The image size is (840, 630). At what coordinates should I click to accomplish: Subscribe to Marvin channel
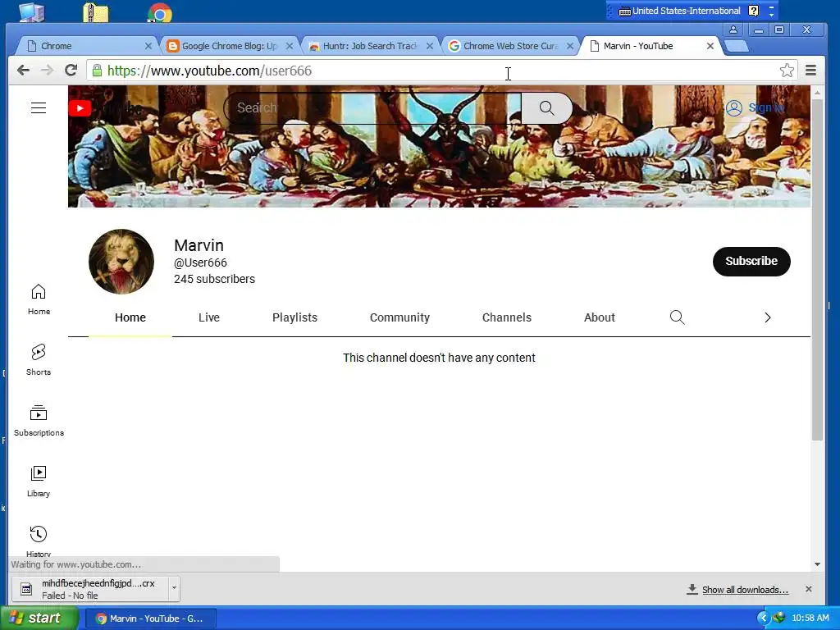pos(751,261)
